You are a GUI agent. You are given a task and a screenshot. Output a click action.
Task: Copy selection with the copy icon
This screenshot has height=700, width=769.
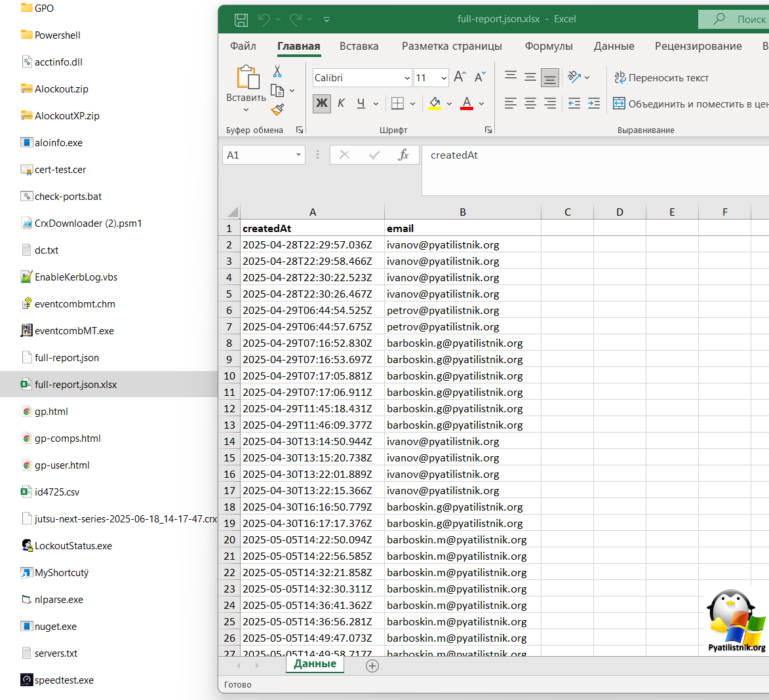(x=277, y=90)
